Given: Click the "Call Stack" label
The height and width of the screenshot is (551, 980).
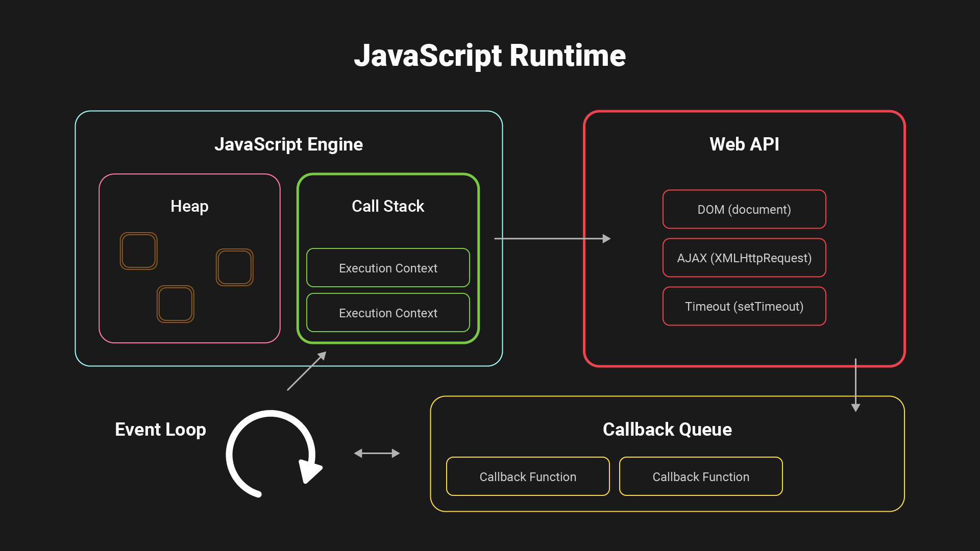Looking at the screenshot, I should pyautogui.click(x=388, y=206).
